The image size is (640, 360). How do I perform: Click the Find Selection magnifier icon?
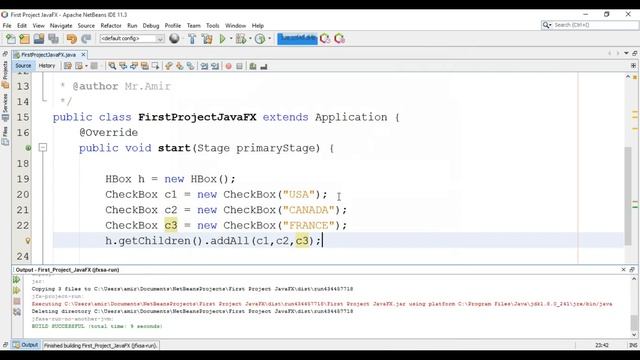(x=112, y=66)
